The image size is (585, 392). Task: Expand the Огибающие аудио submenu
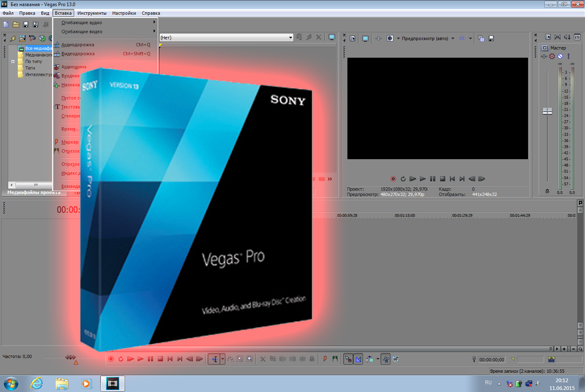105,23
